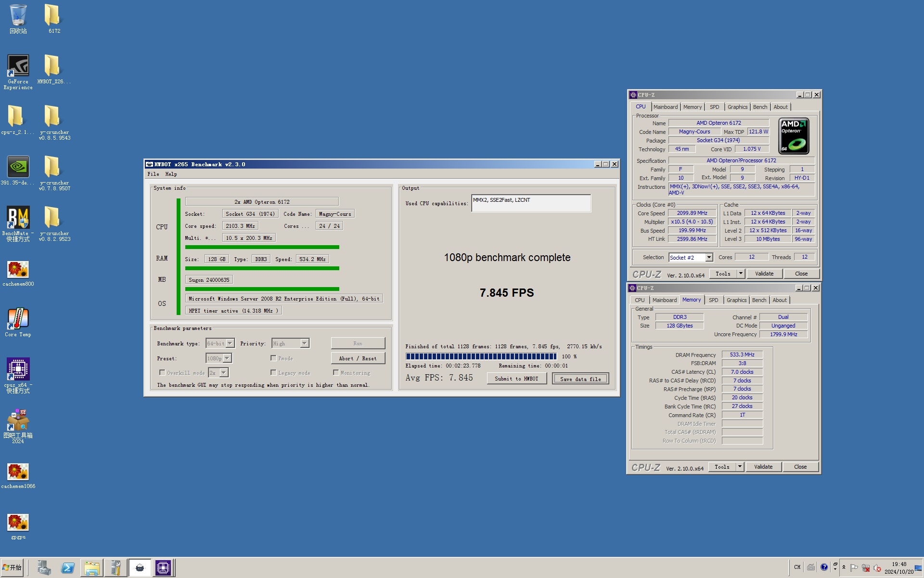Click Close in lower CPU-Z window
Screen dimensions: 924x578
click(800, 467)
